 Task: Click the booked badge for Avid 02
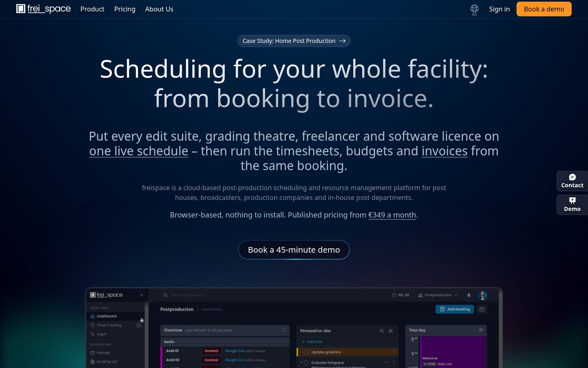coord(211,360)
